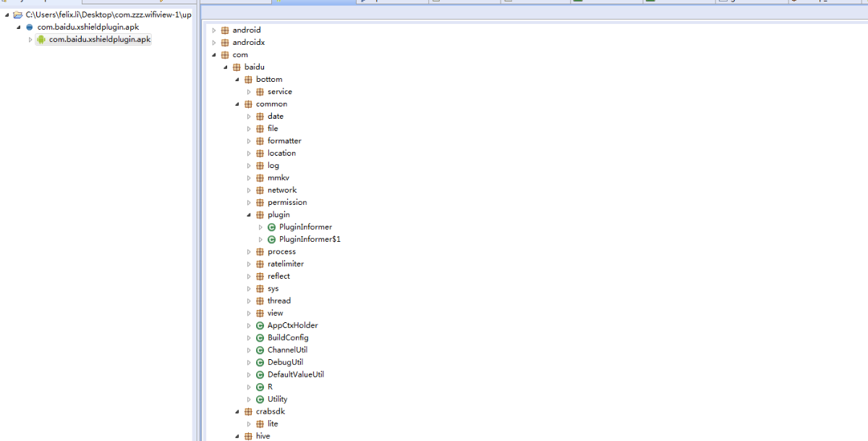This screenshot has height=441, width=868.
Task: Collapse the com package node
Action: (214, 55)
